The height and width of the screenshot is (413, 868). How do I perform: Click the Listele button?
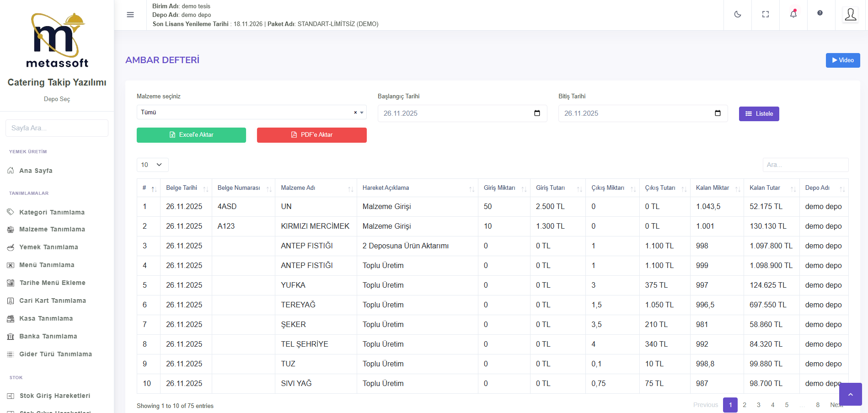pos(759,114)
